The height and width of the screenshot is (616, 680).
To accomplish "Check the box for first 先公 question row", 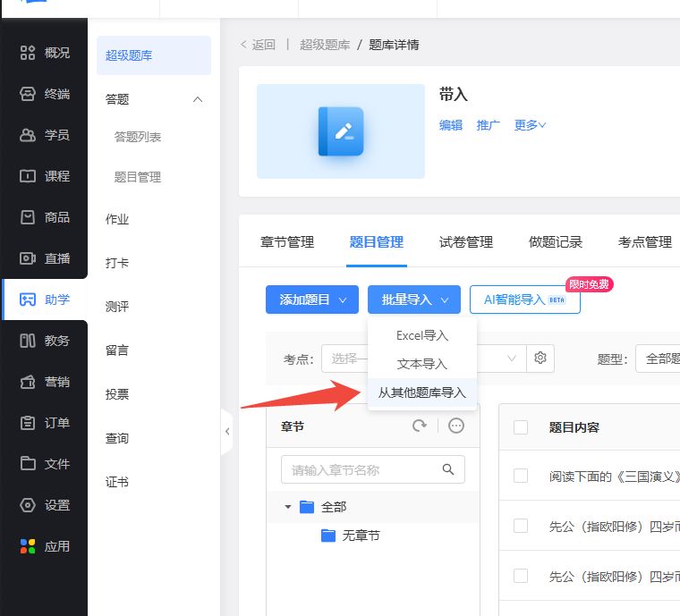I will pos(521,526).
